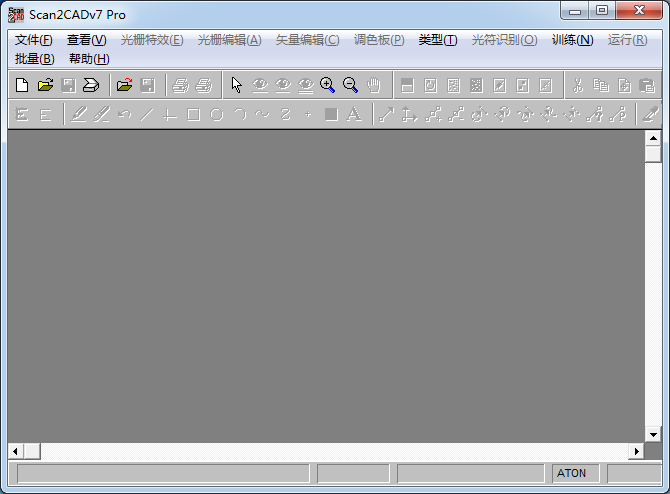The height and width of the screenshot is (494, 670).
Task: Select the Zoom In magnifier
Action: (x=327, y=85)
